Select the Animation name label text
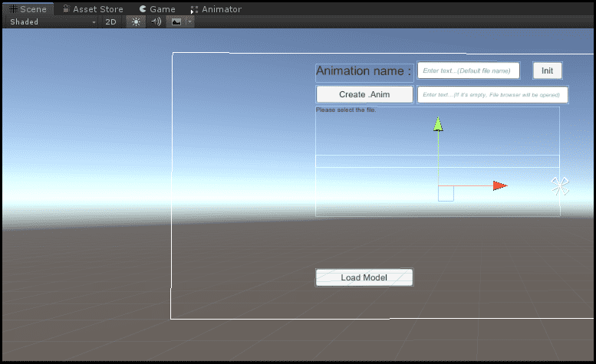 364,71
